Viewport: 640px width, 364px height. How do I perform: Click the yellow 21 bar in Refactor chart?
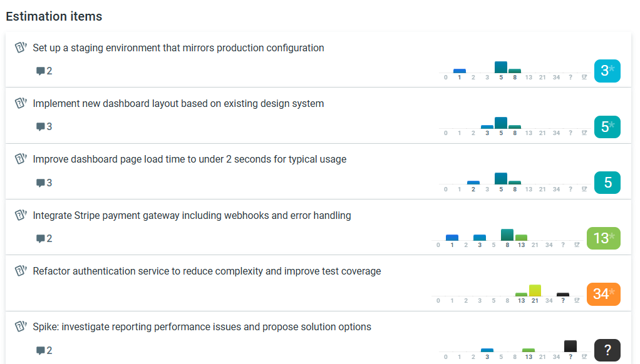click(x=535, y=290)
